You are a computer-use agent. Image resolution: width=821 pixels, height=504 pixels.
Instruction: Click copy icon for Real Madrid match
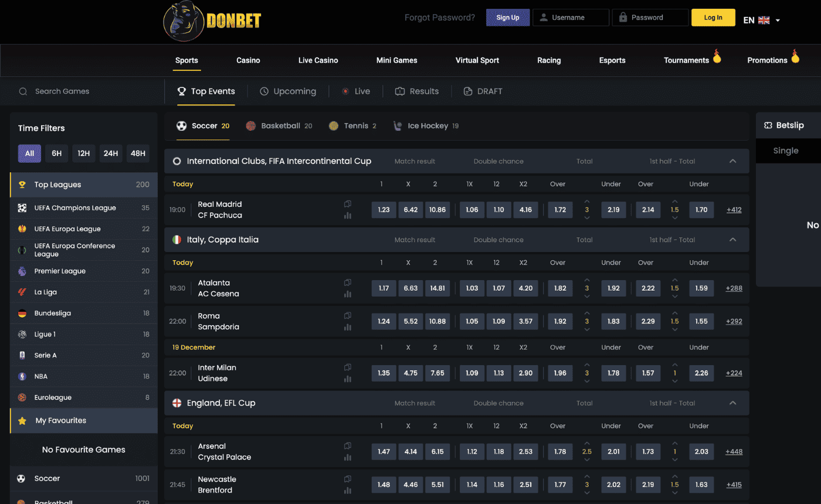(x=348, y=204)
